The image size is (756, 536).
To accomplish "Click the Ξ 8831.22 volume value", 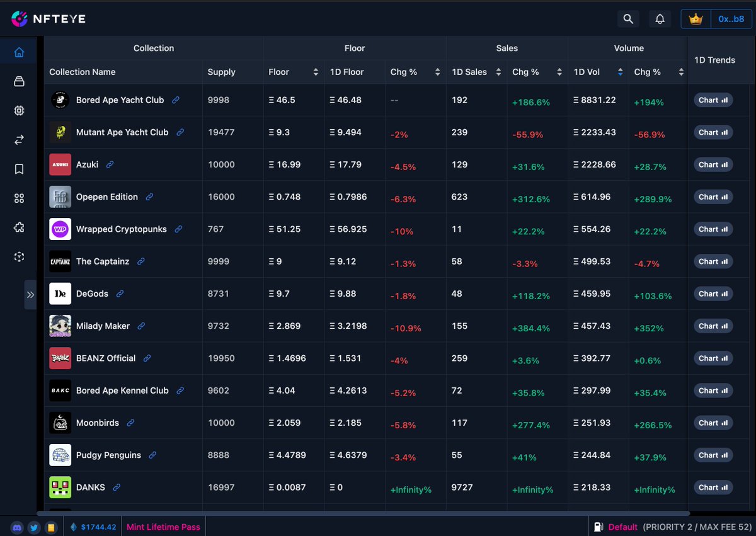I will click(595, 100).
